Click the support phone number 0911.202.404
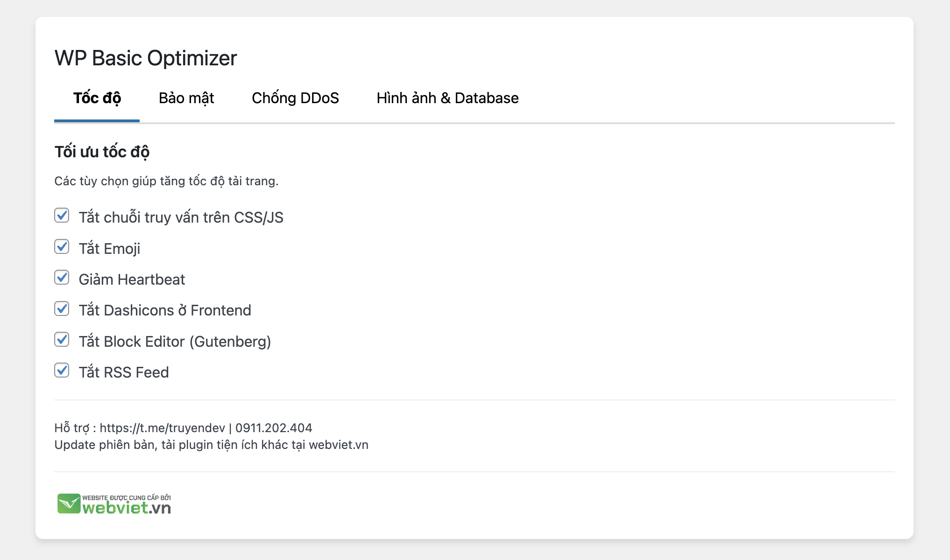Viewport: 950px width, 560px height. click(274, 428)
